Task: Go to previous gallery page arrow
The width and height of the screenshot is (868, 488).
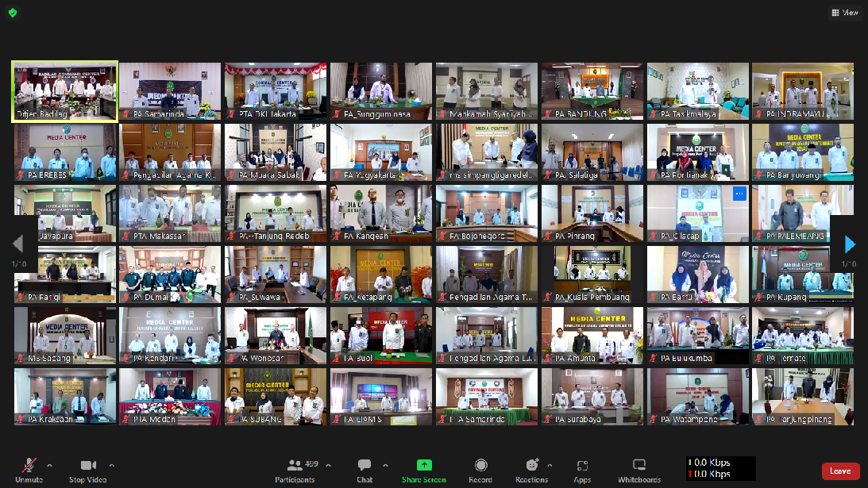Action: point(18,244)
